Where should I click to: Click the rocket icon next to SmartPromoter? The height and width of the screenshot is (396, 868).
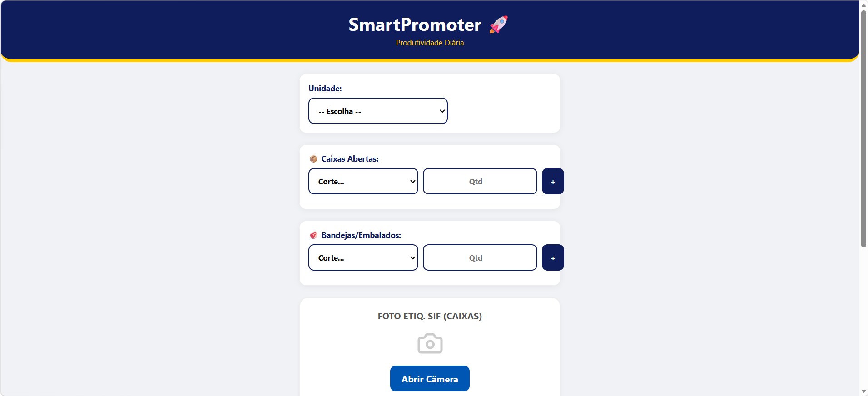point(499,25)
